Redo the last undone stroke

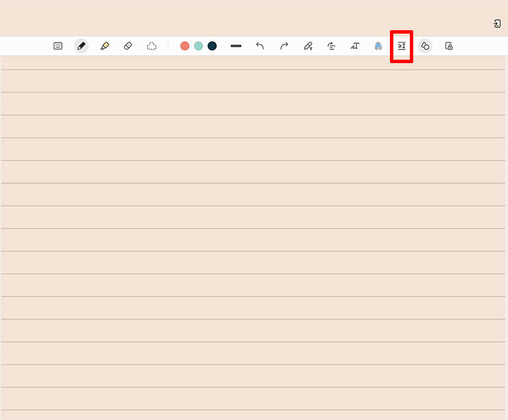(284, 46)
